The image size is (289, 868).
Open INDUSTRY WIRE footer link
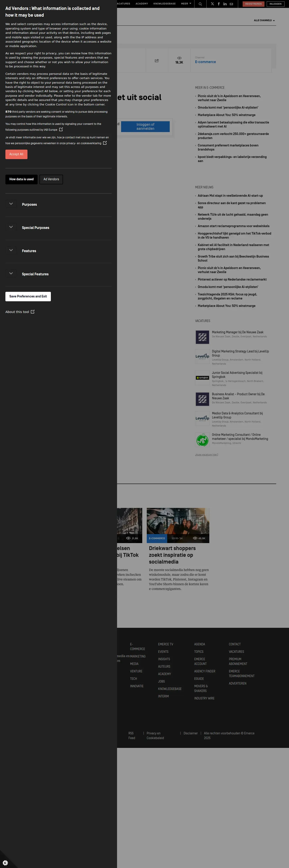tap(204, 698)
